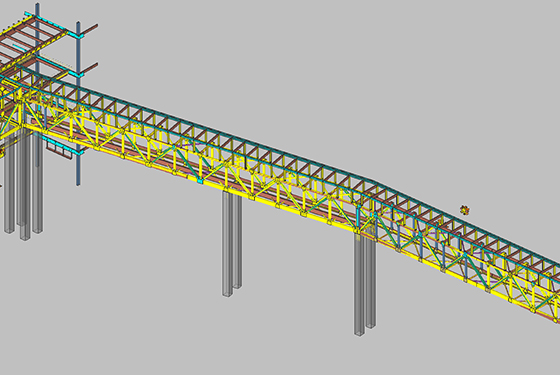Select the middle pair of gray concrete columns
560x375 pixels.
coord(231,245)
